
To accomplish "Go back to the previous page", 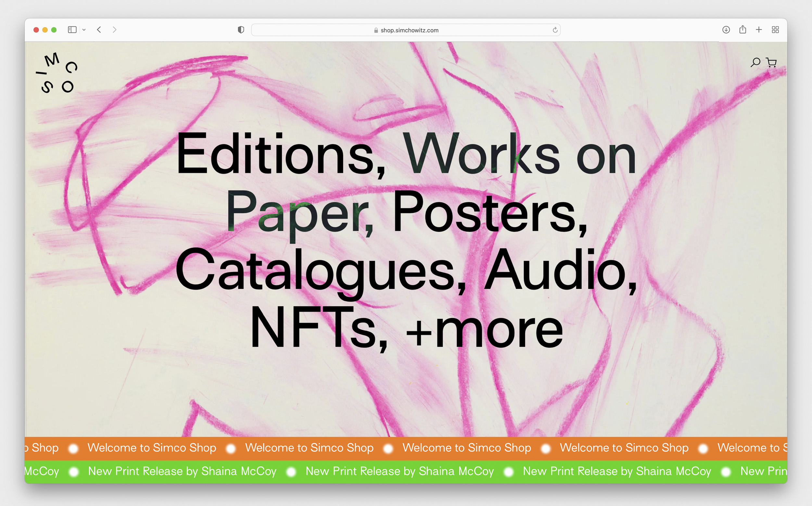I will (99, 30).
